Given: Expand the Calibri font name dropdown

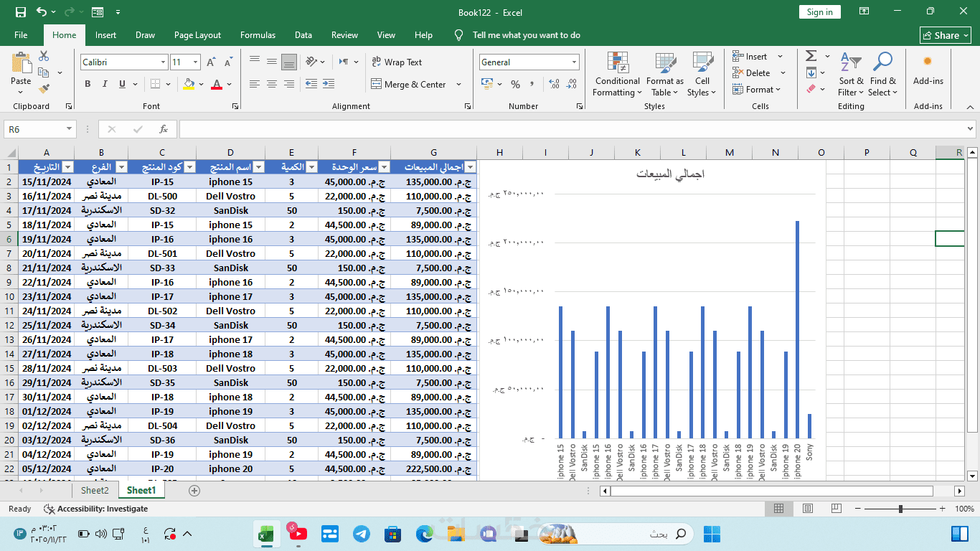Looking at the screenshot, I should (163, 62).
